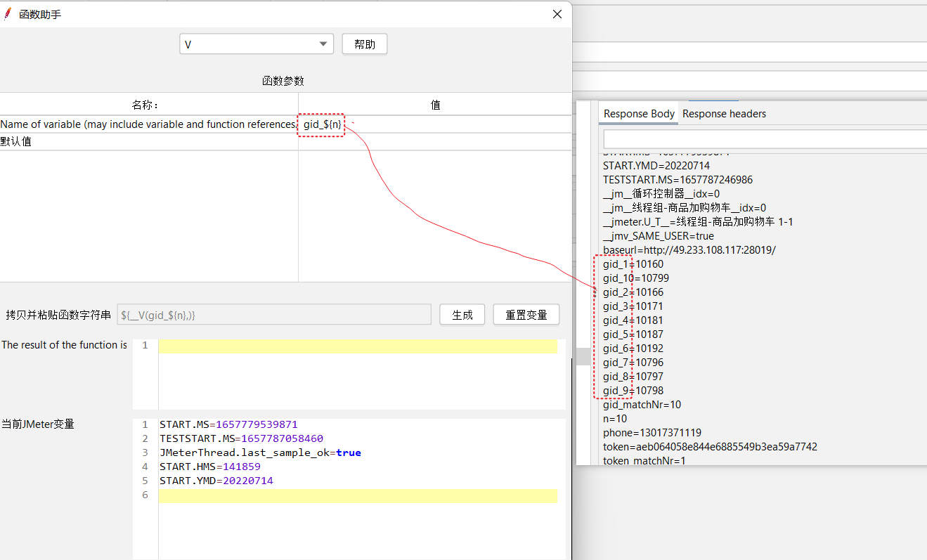The width and height of the screenshot is (927, 560).
Task: Click the baseurl=http://49.233.108.117:28019/ line
Action: [689, 250]
